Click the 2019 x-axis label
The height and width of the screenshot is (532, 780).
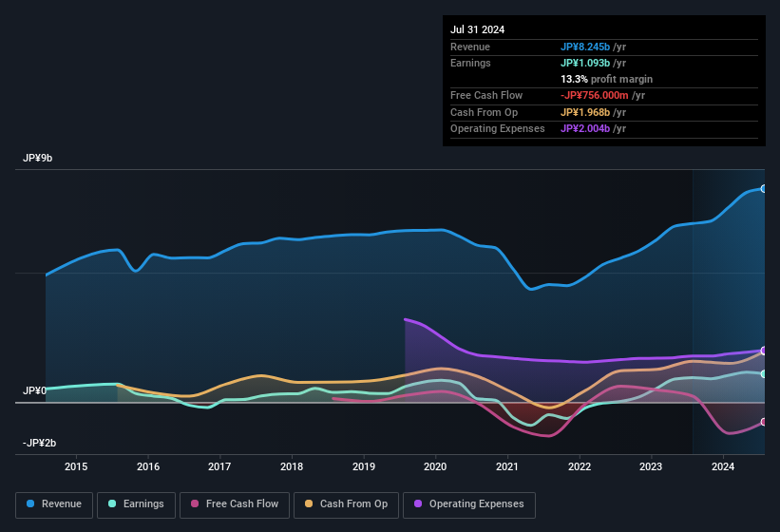[364, 466]
